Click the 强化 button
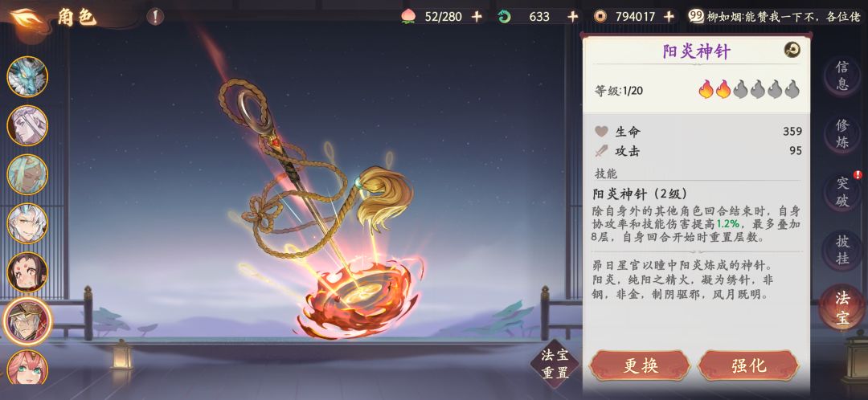Image resolution: width=868 pixels, height=400 pixels. [748, 365]
